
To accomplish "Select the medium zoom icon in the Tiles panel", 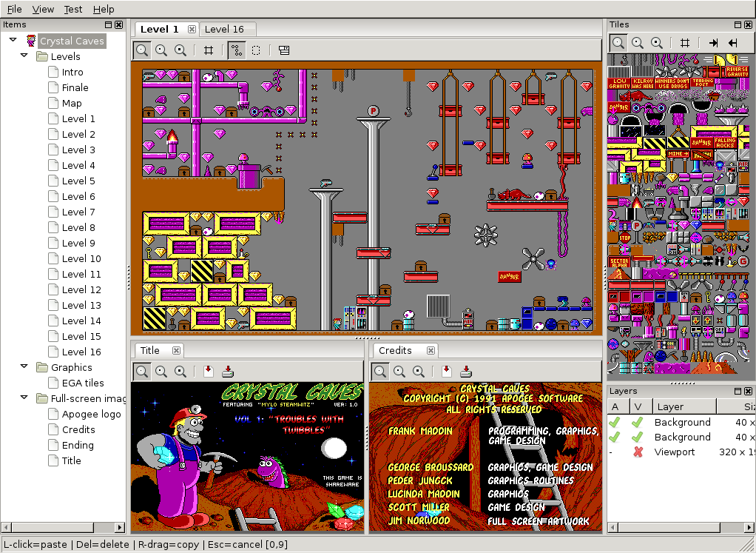I will click(x=638, y=42).
